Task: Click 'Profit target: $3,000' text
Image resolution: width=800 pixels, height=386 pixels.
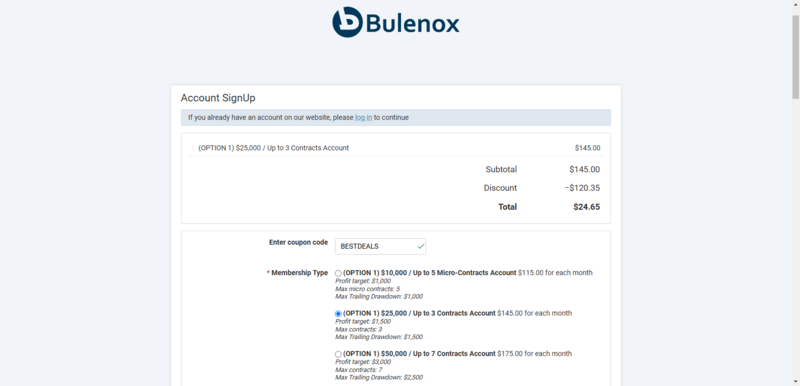Action: tap(363, 362)
